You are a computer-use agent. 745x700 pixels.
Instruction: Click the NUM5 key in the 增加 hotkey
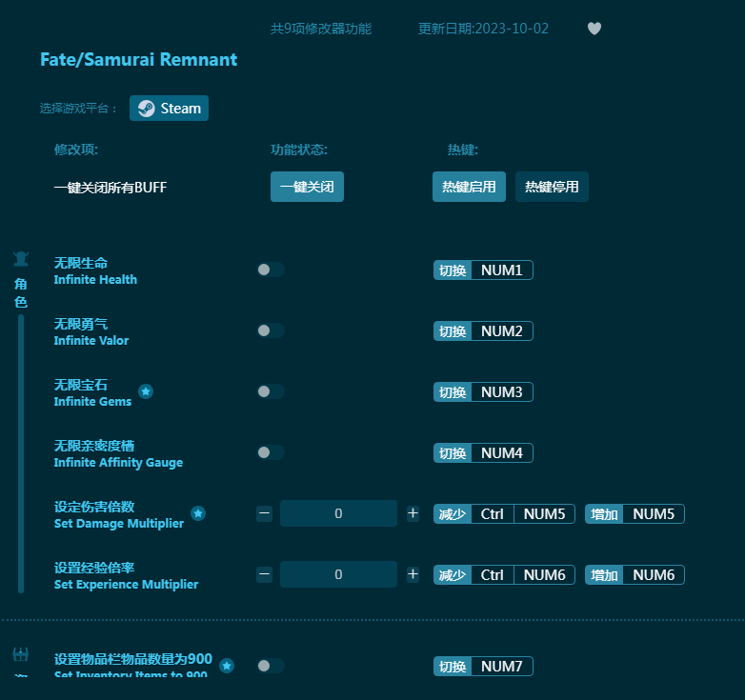tap(654, 514)
